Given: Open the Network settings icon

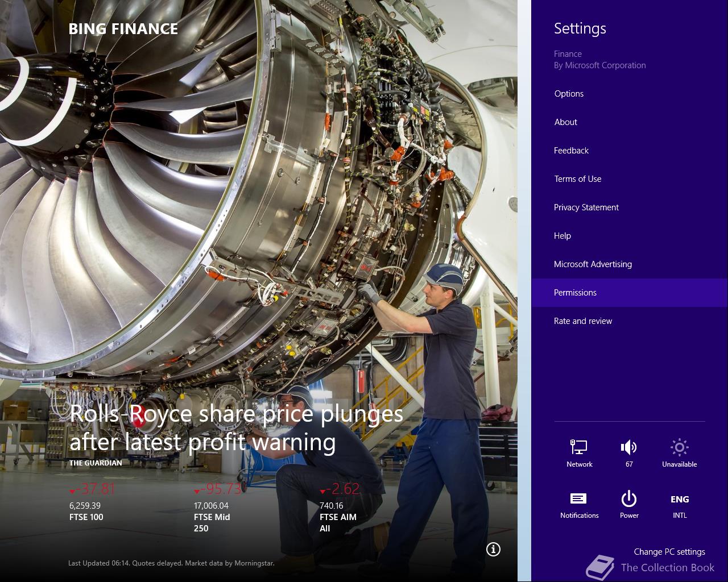Looking at the screenshot, I should (579, 453).
